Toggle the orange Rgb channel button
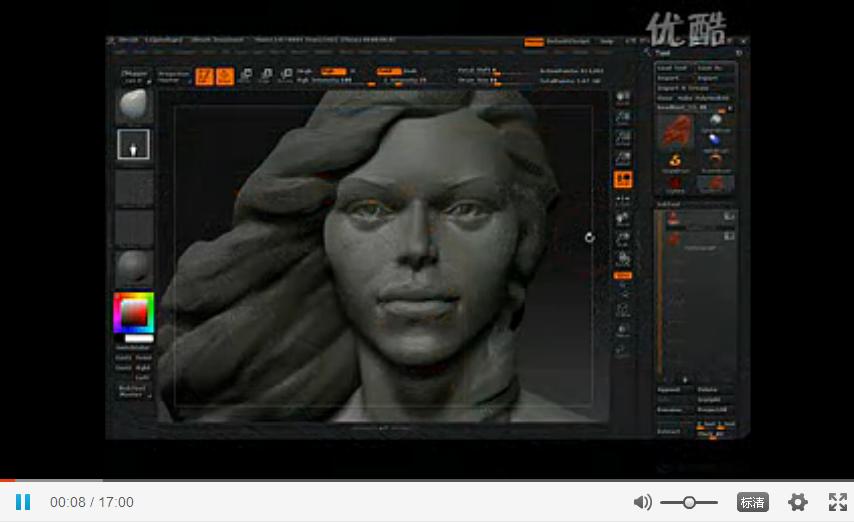Image resolution: width=854 pixels, height=522 pixels. (x=333, y=71)
